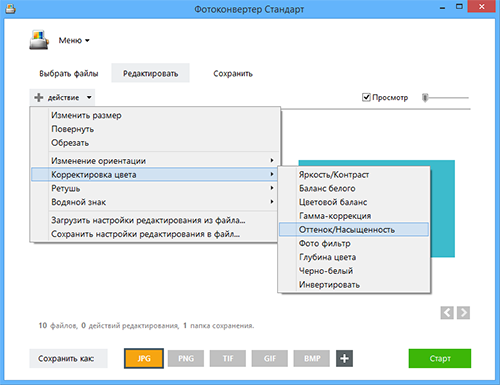Screen dimensions: 500x385
Task: Choose GIF output format
Action: [x=270, y=358]
